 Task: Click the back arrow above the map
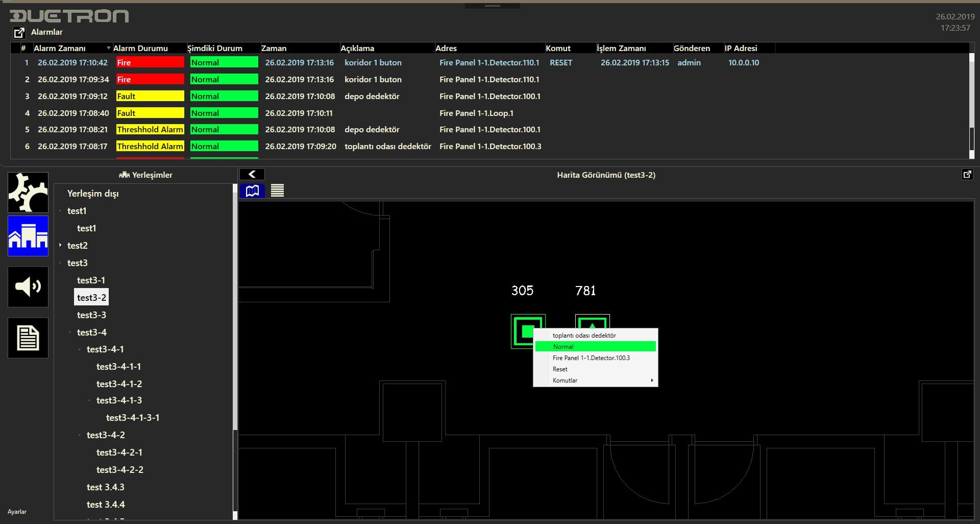click(252, 175)
